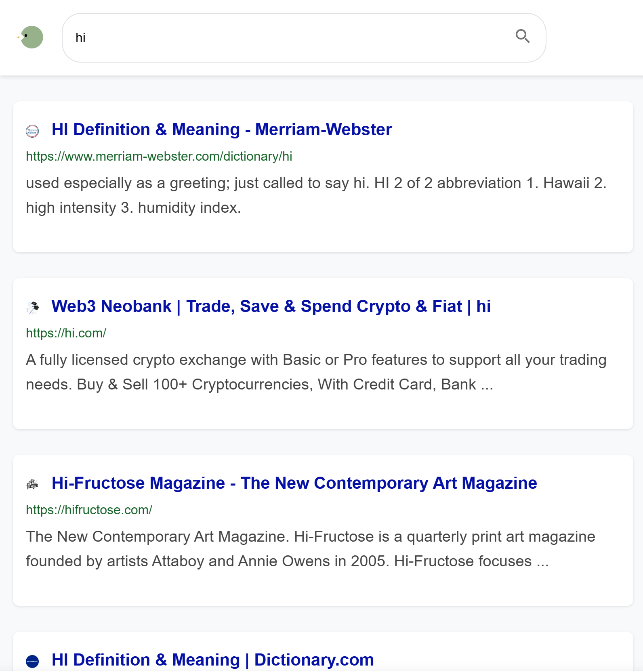This screenshot has height=672, width=643.
Task: Click the Merriam-Webster favicon
Action: pyautogui.click(x=32, y=131)
